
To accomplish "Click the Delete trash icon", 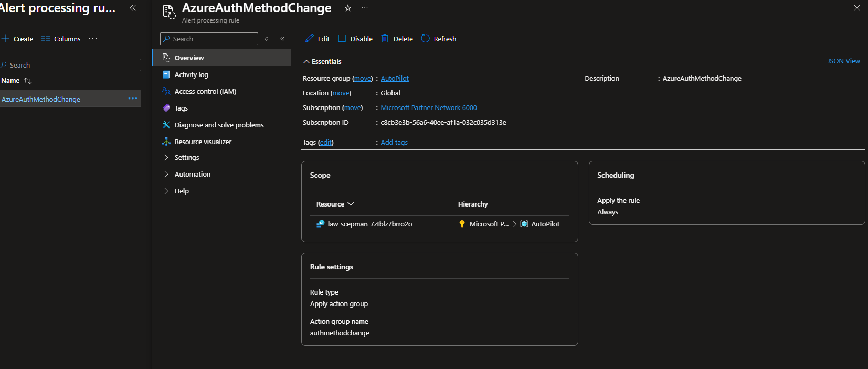I will [x=385, y=39].
